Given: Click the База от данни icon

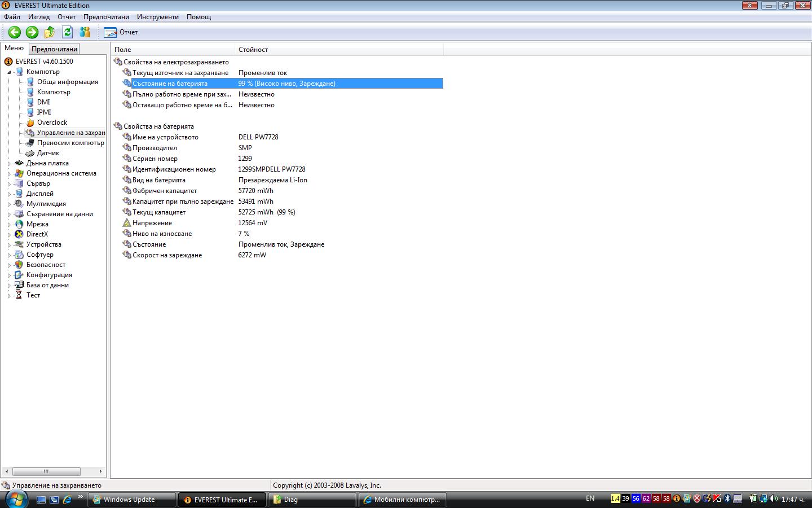Looking at the screenshot, I should click(x=19, y=285).
